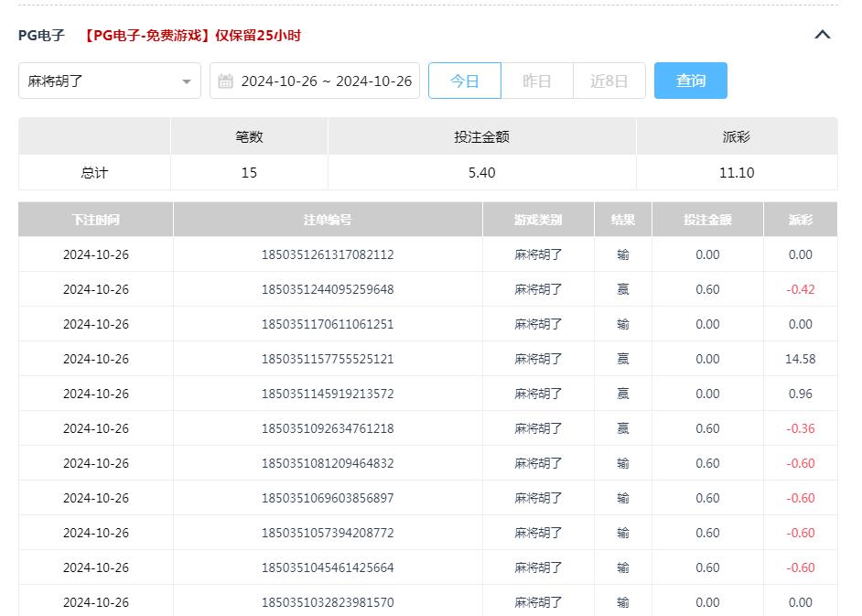Click the red payout value -0.42

pos(802,289)
